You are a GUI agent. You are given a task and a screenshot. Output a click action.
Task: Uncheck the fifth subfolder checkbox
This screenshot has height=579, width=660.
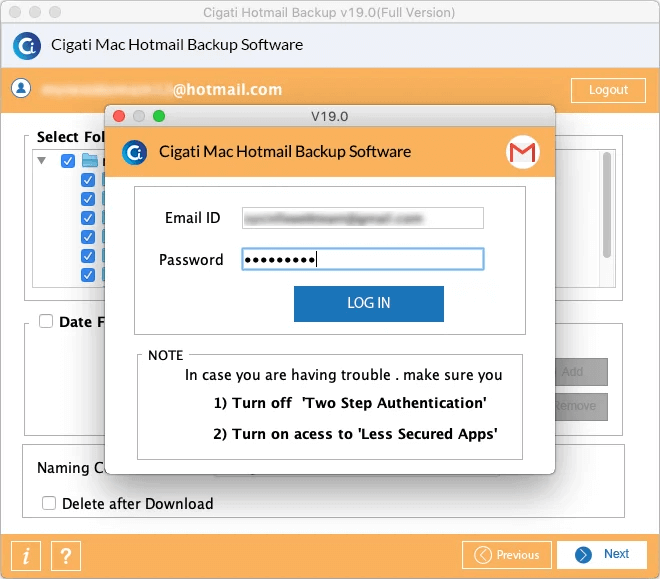click(88, 256)
